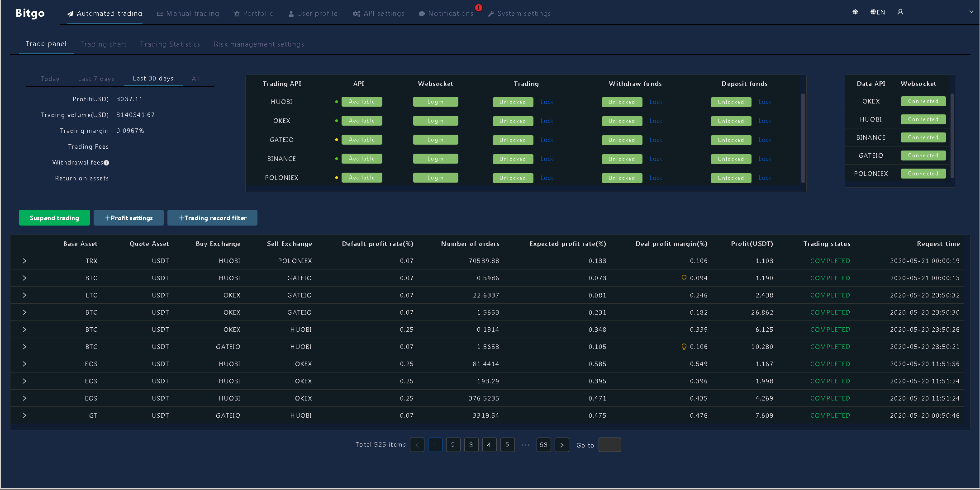Open System settings menu
The image size is (980, 490).
tap(519, 14)
